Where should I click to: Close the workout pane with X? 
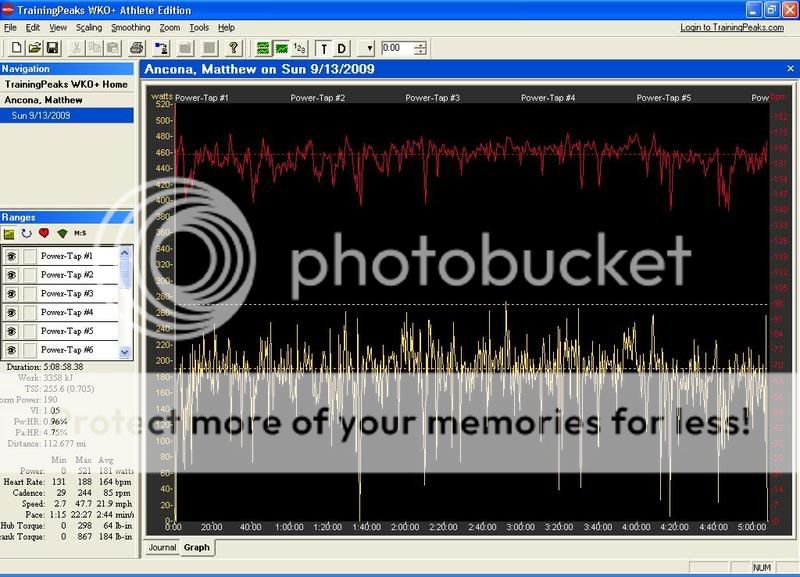coord(790,68)
